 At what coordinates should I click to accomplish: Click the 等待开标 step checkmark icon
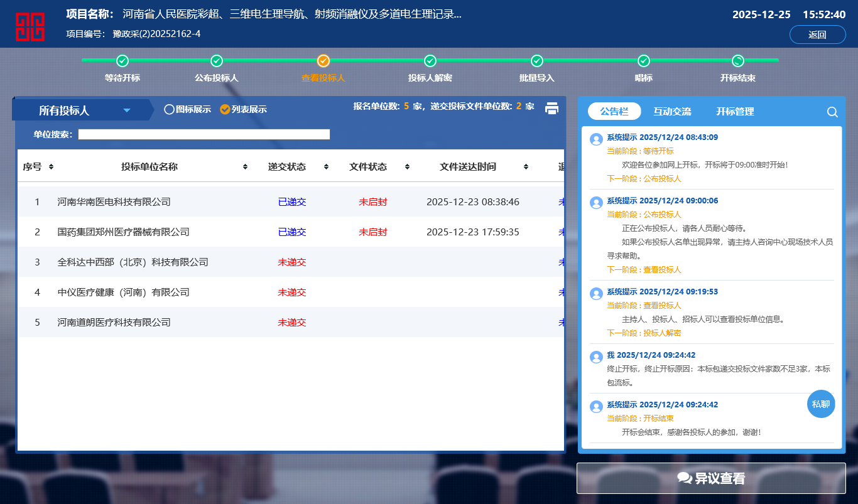click(122, 61)
